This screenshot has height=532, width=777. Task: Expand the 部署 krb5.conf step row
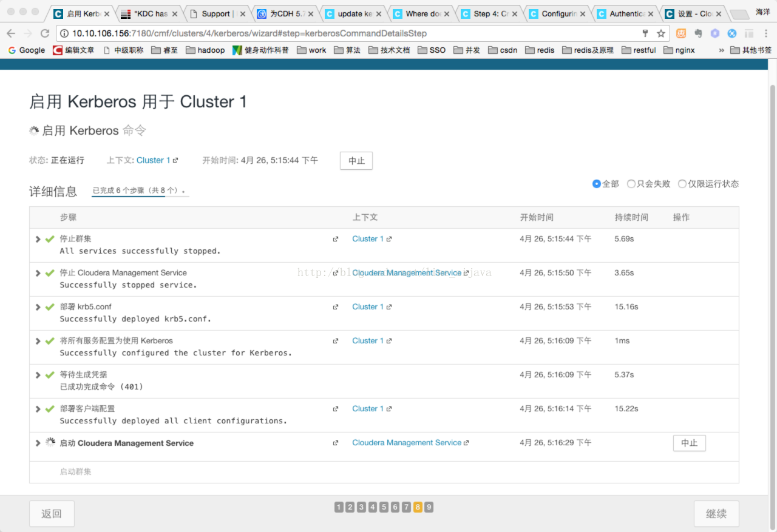click(x=38, y=307)
